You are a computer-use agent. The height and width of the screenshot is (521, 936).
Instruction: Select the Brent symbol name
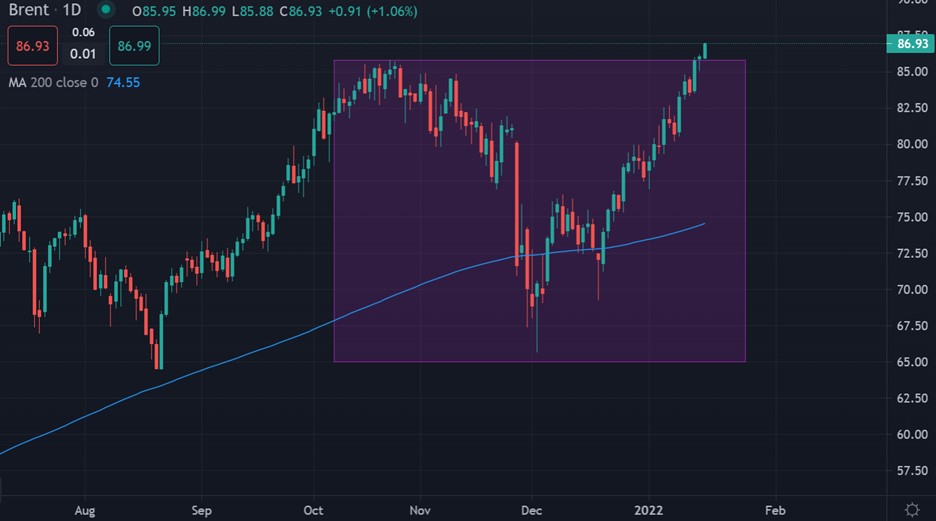pyautogui.click(x=29, y=10)
